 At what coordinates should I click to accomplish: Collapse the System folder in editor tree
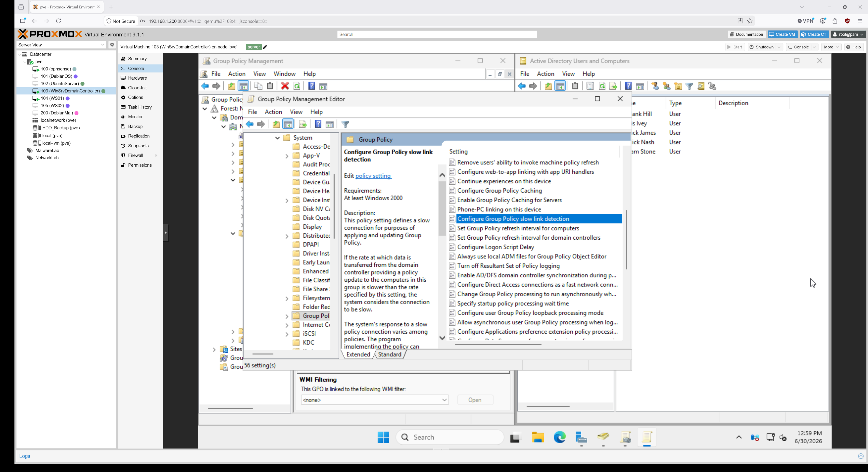[x=277, y=138]
